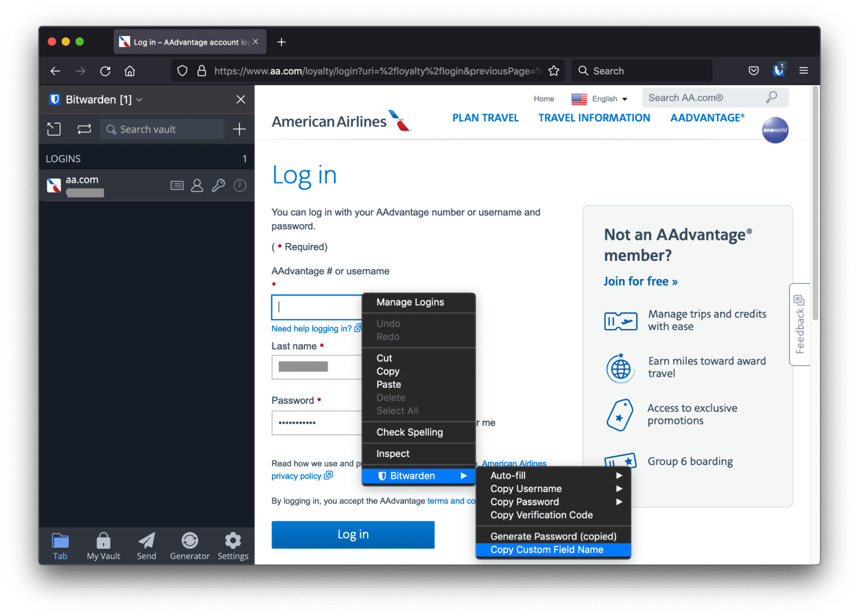
Task: Open Need help logging in link
Action: (x=316, y=329)
